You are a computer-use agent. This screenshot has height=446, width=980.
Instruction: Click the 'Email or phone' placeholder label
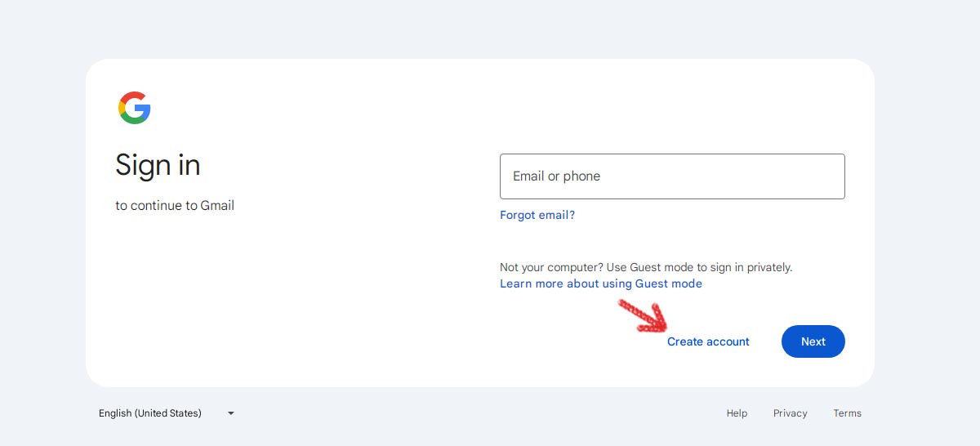556,176
